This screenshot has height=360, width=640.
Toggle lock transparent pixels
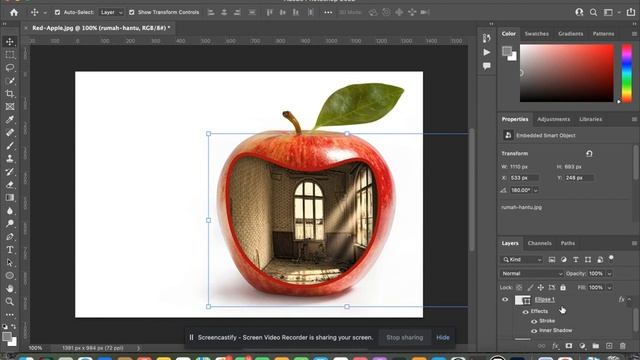[519, 287]
